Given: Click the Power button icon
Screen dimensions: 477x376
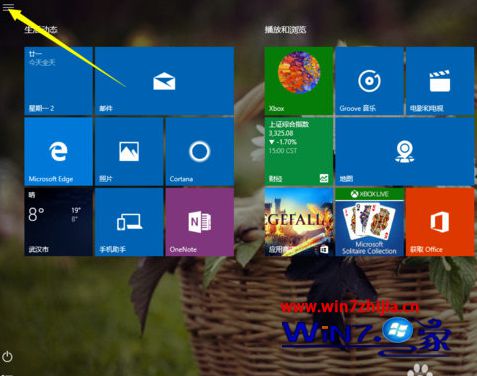Looking at the screenshot, I should (7, 357).
